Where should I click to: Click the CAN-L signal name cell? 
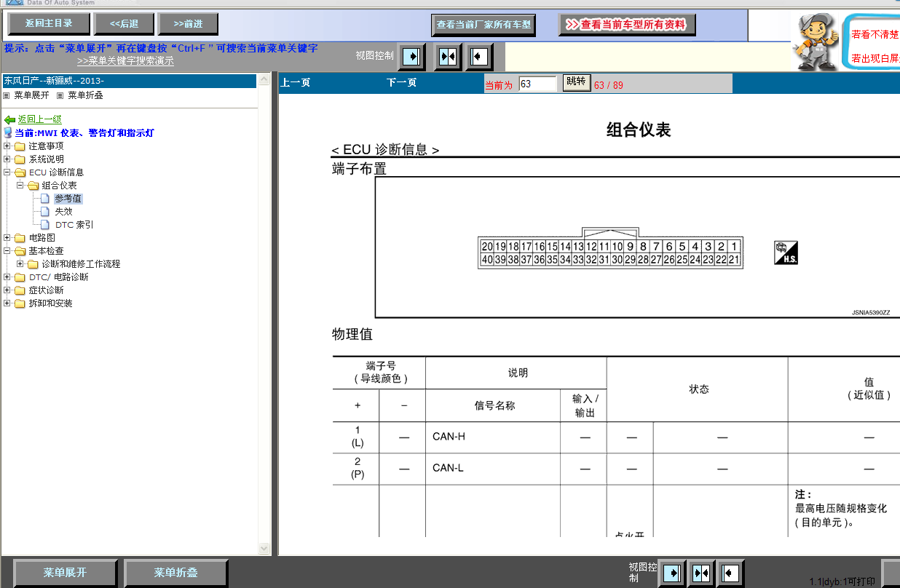493,468
